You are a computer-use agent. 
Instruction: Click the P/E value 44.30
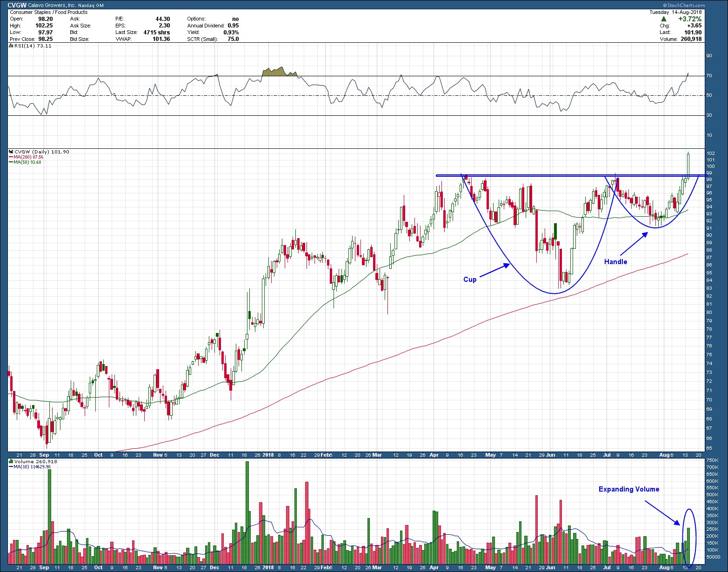pos(163,19)
